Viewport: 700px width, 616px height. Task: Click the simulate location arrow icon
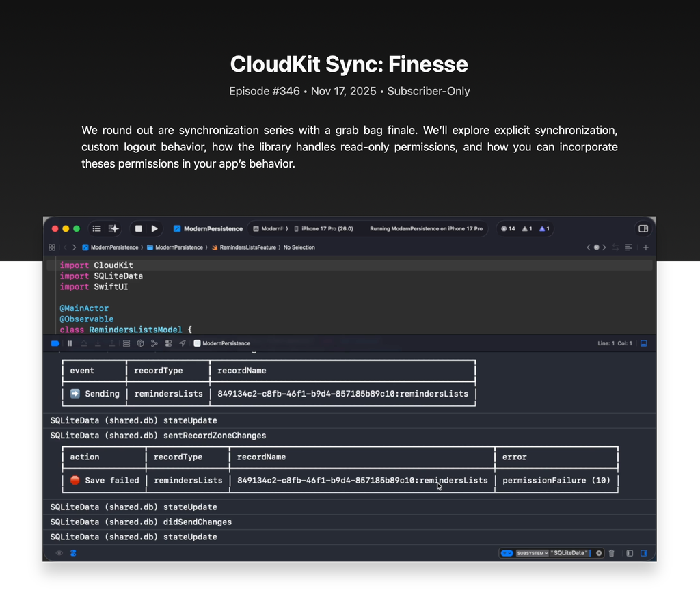pyautogui.click(x=183, y=343)
